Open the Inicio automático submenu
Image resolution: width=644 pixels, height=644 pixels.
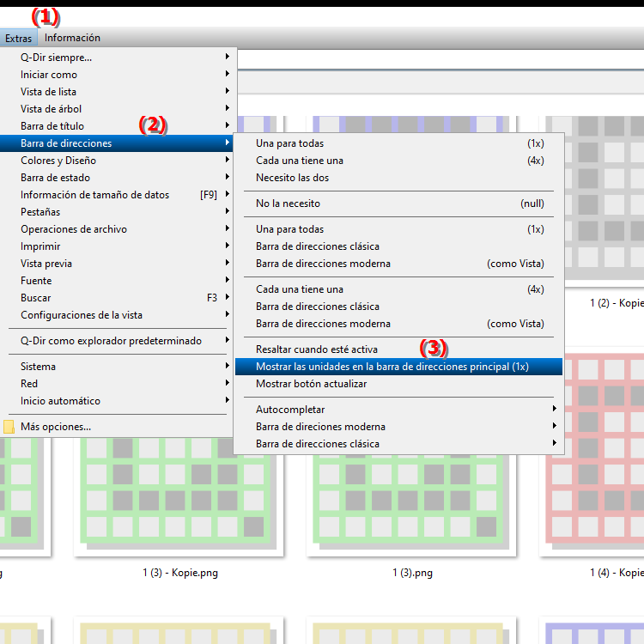(117, 401)
